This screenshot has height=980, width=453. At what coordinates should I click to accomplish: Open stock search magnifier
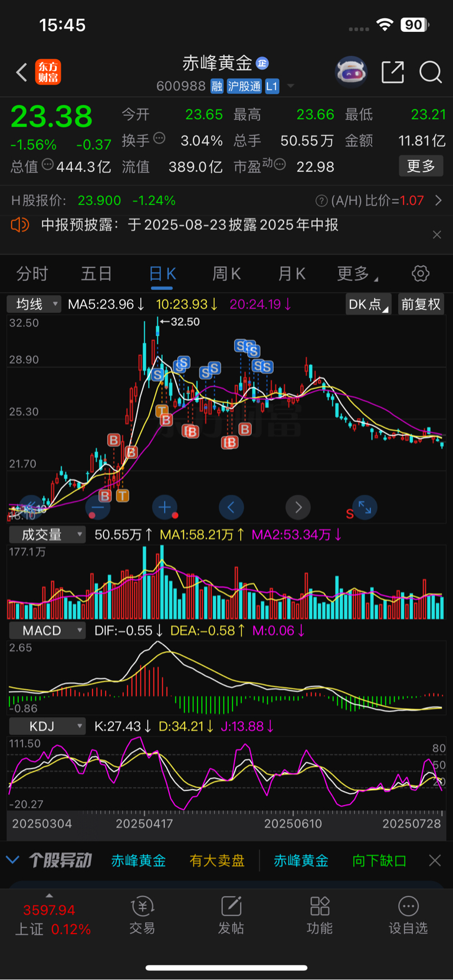pyautogui.click(x=431, y=72)
